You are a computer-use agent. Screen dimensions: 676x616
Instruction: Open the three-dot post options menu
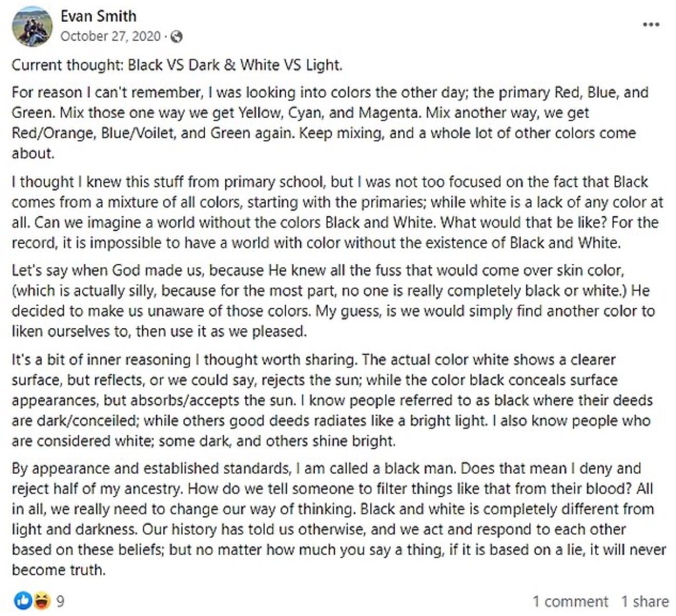coord(651,25)
